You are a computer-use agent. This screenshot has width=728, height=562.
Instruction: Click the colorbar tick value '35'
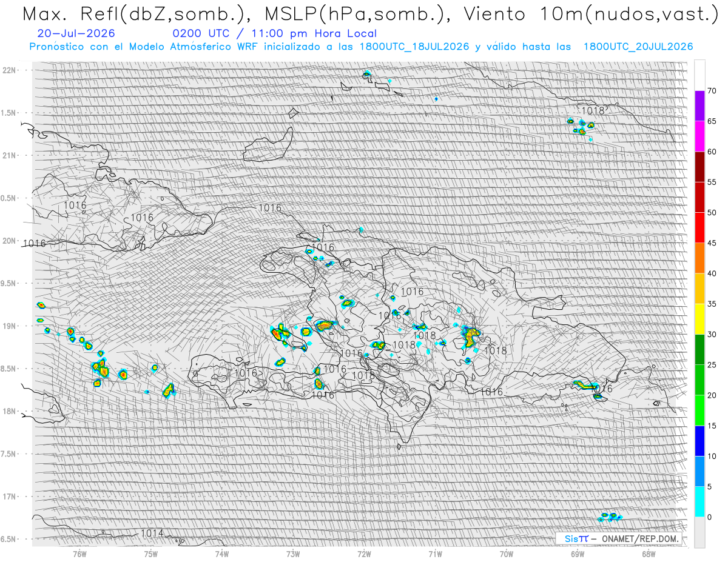click(712, 304)
